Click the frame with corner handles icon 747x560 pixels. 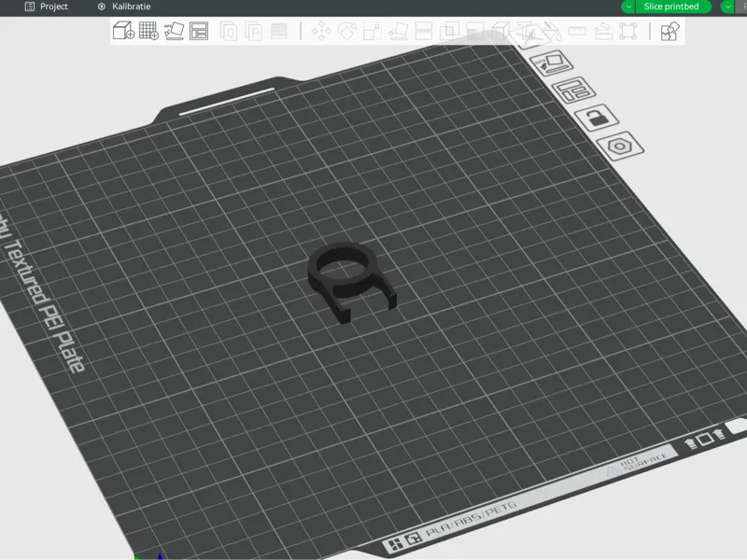tap(628, 32)
